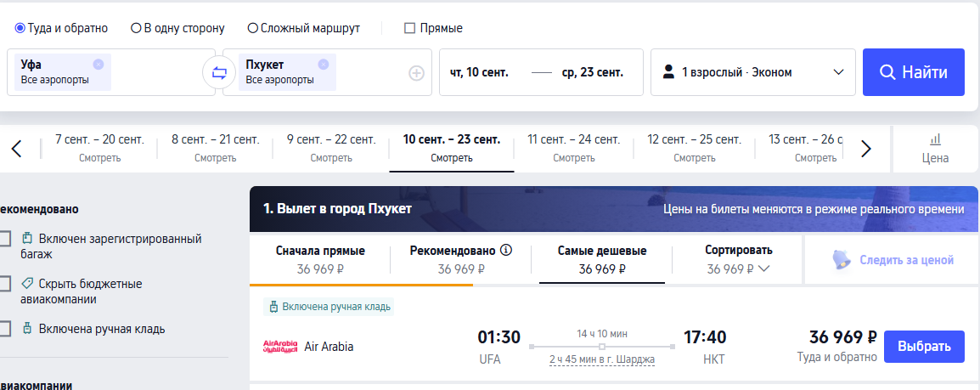980x390 pixels.
Task: Expand the Сортировать sorting menu
Action: point(739,259)
